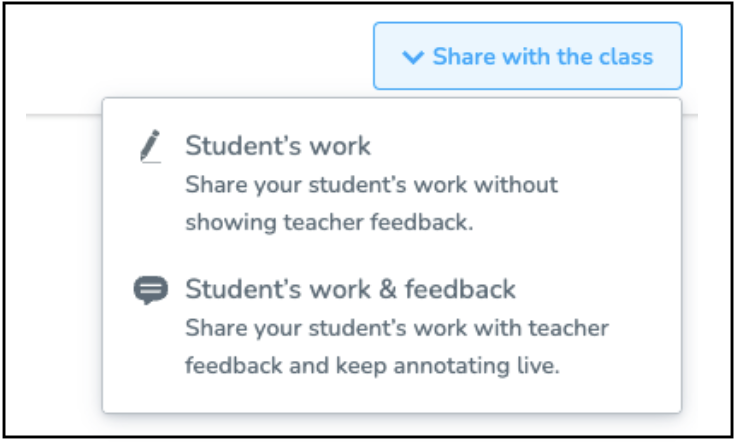Tap the pencil icon to share work only
The height and width of the screenshot is (442, 734).
tap(150, 147)
